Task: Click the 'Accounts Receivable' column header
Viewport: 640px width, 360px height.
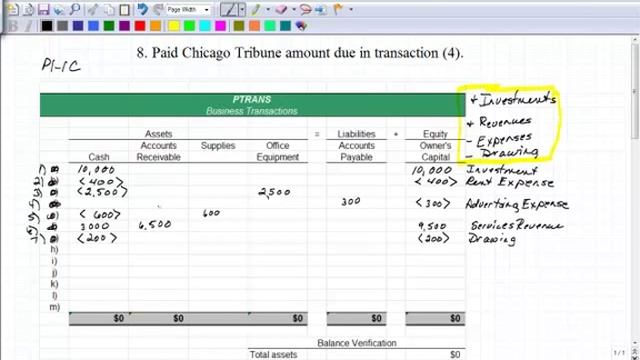Action: pos(158,151)
